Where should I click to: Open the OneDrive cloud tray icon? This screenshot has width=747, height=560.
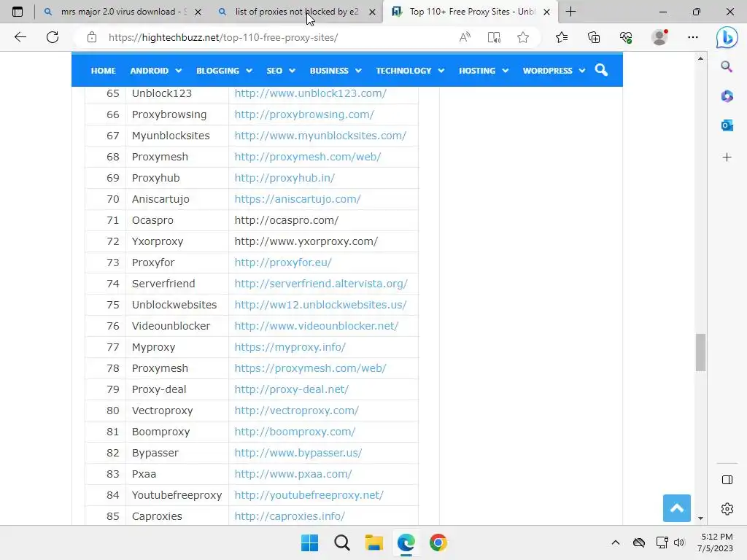coord(639,542)
